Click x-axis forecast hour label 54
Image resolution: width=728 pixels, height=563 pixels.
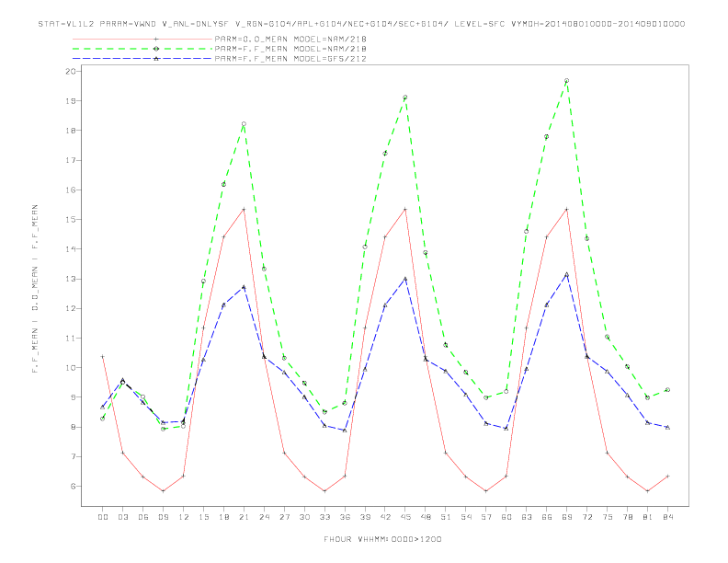coord(466,517)
